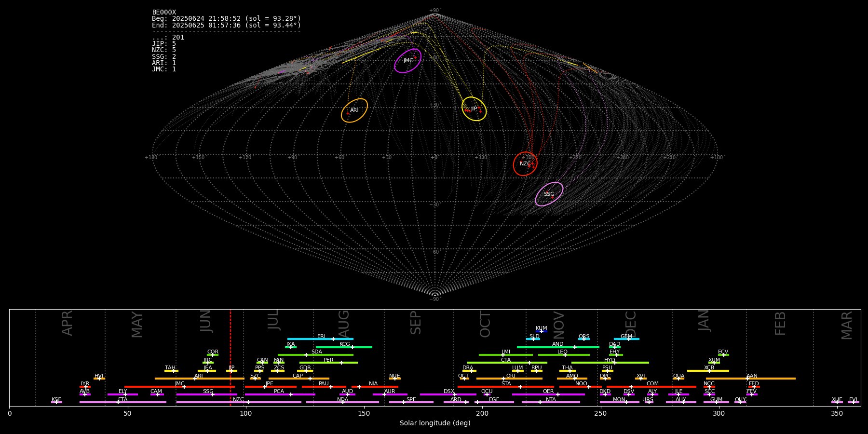Click the SSG purple bar in the timeline
Image resolution: width=868 pixels, height=434 pixels.
[206, 394]
